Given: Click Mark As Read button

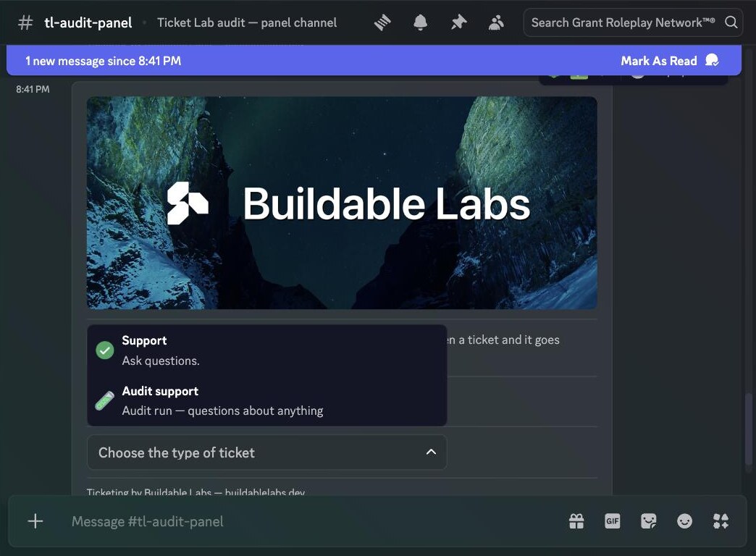Looking at the screenshot, I should tap(670, 61).
